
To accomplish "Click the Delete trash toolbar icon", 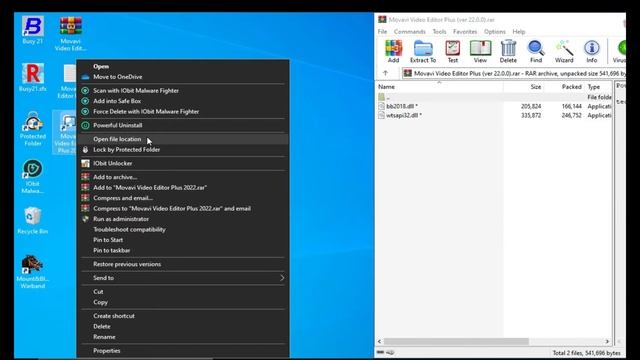I will [508, 51].
